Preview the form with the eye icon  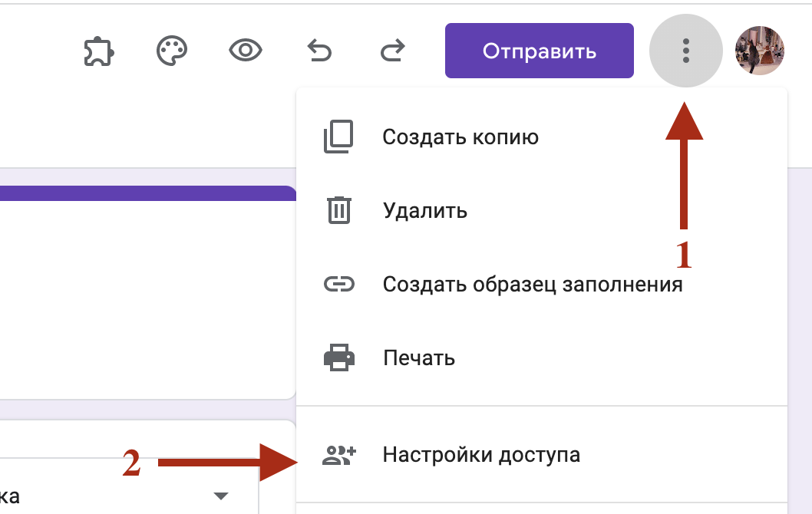pyautogui.click(x=246, y=51)
